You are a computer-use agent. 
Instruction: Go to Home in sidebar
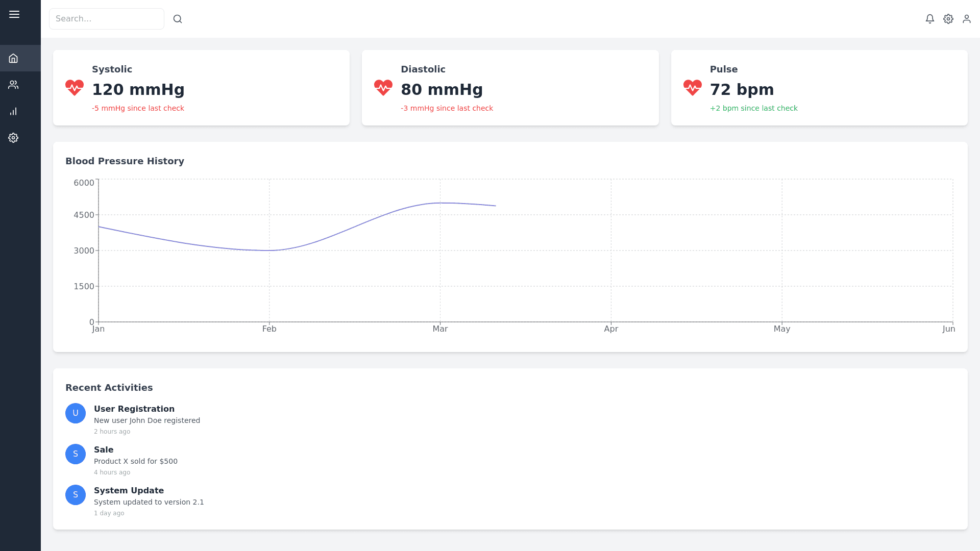(x=13, y=58)
